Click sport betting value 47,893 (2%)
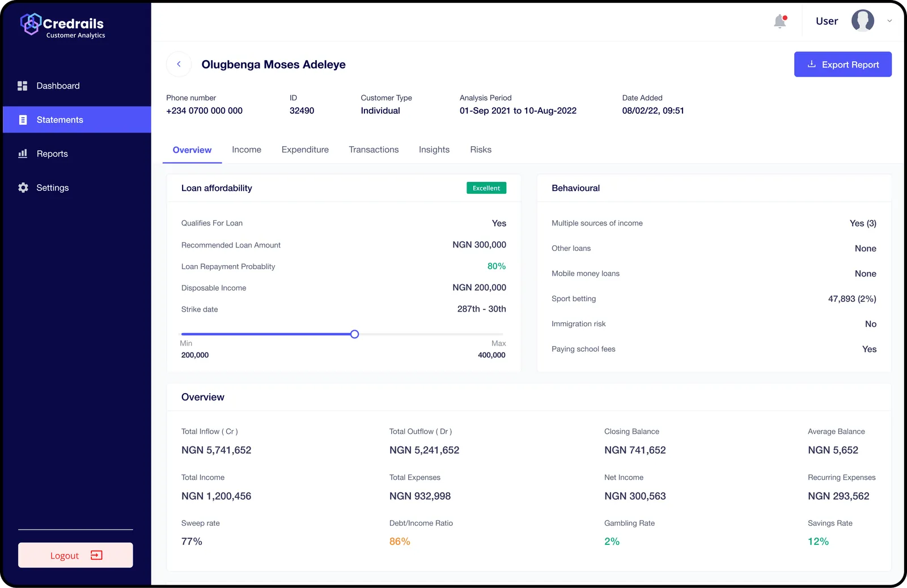 point(852,299)
